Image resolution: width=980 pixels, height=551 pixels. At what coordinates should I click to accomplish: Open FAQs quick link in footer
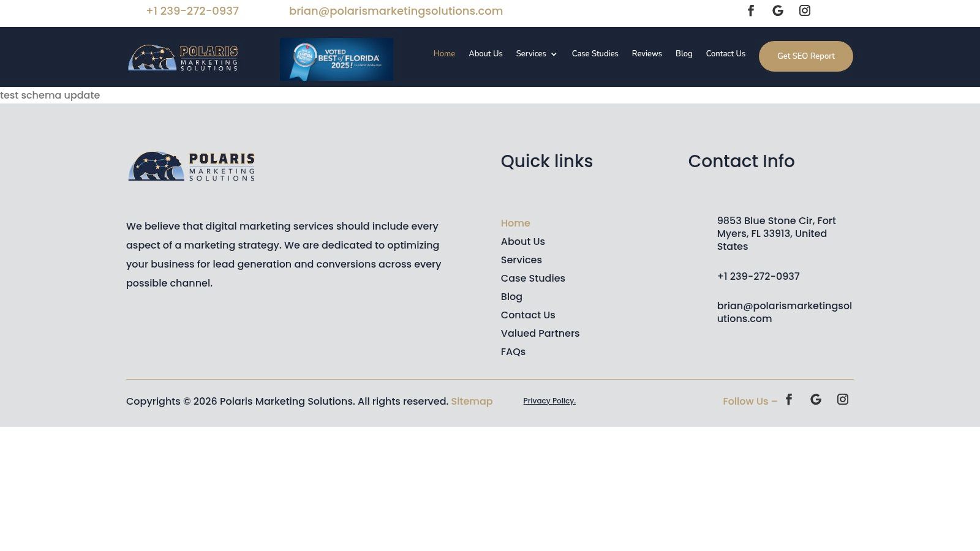point(513,352)
